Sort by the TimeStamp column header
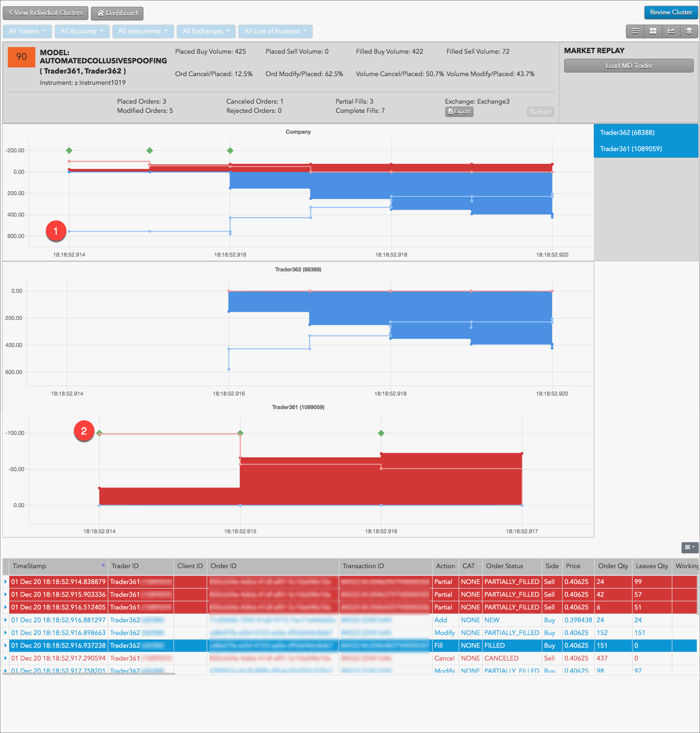This screenshot has width=700, height=733. click(x=57, y=566)
